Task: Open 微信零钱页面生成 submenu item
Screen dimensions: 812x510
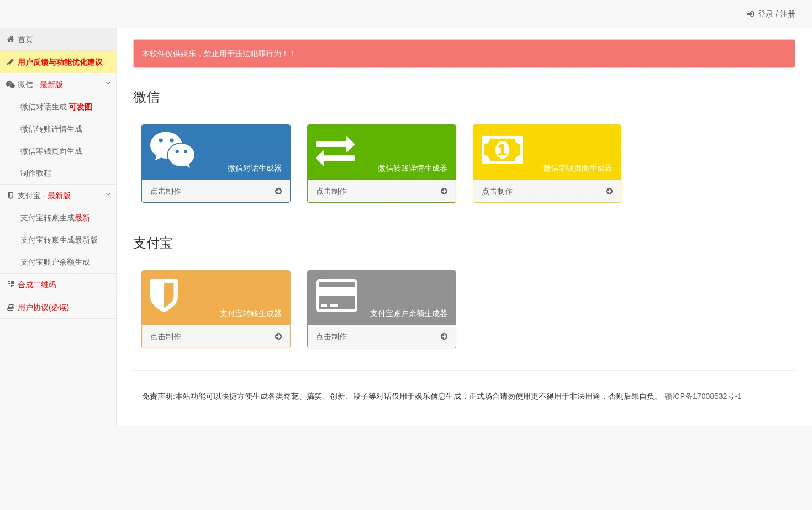Action: [58, 151]
